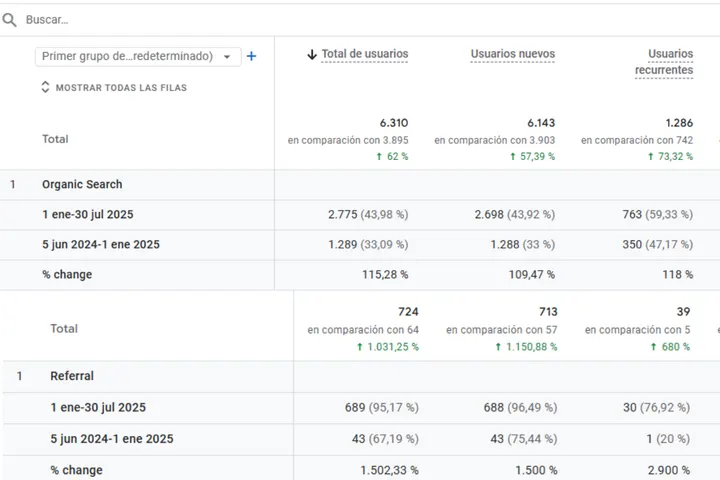Image resolution: width=720 pixels, height=480 pixels.
Task: Click the value 1.288 (33 %)
Action: pyautogui.click(x=523, y=244)
